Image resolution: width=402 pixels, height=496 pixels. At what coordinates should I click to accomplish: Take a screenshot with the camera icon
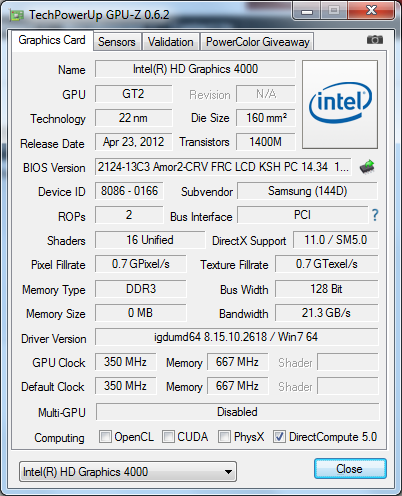click(375, 40)
